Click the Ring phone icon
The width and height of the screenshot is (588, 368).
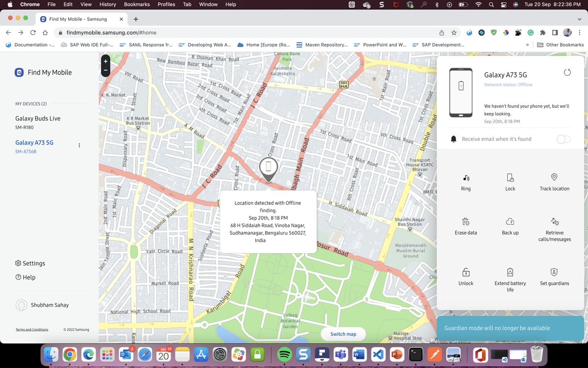coord(465,178)
